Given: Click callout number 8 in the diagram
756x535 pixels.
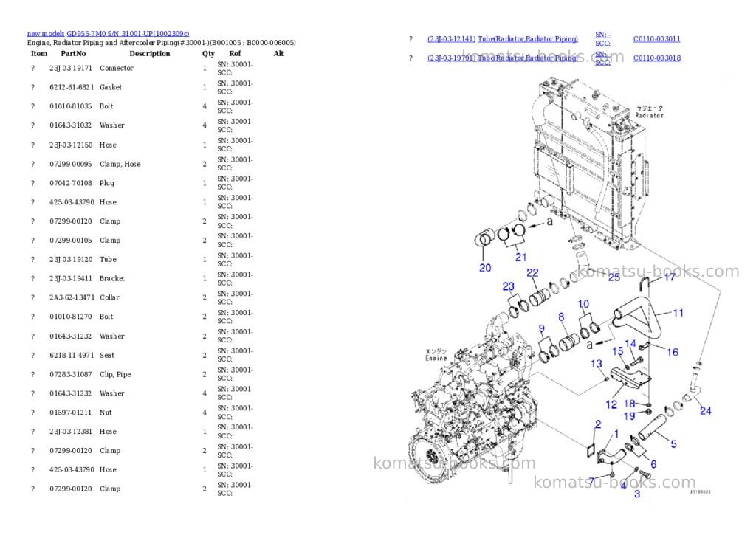Looking at the screenshot, I should point(561,317).
